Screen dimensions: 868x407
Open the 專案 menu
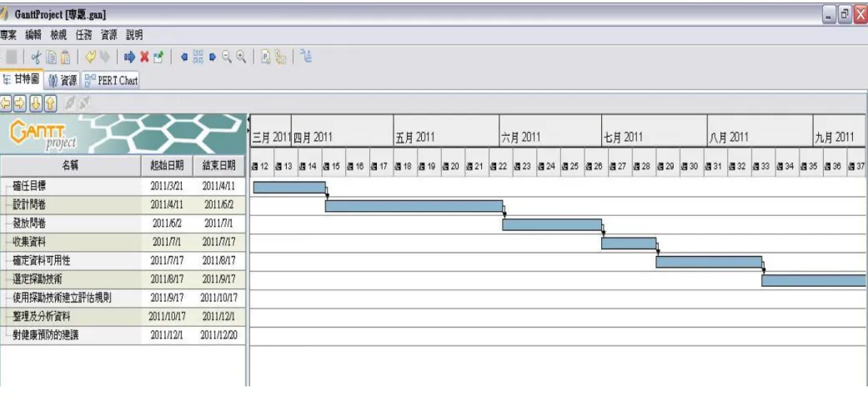click(8, 35)
